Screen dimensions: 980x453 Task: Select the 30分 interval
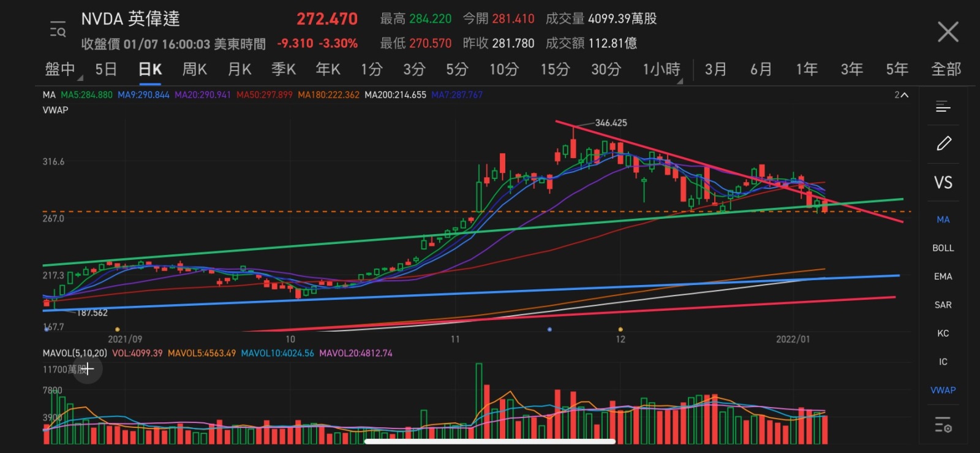pyautogui.click(x=606, y=69)
